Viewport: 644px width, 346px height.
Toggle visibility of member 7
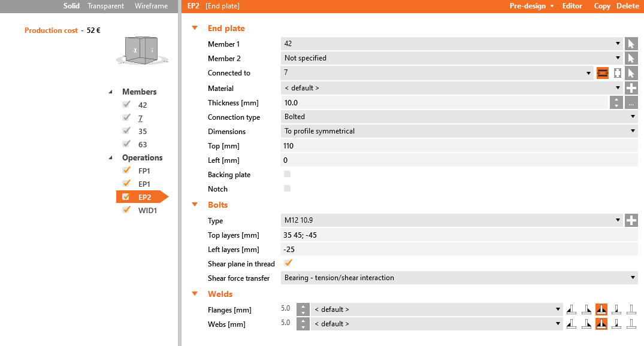(x=126, y=117)
